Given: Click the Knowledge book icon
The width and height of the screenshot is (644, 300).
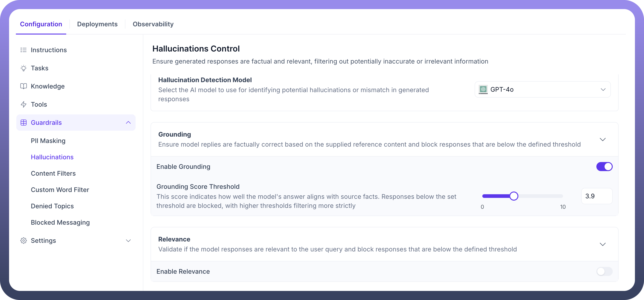Looking at the screenshot, I should tap(24, 86).
